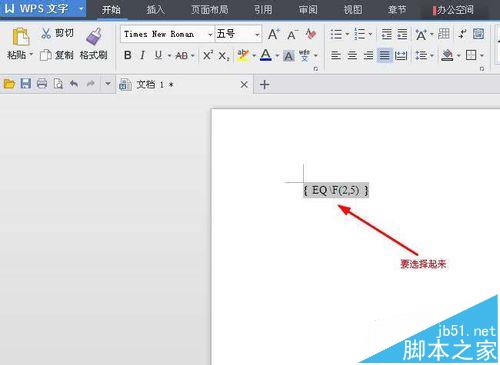Save the document with the floppy icon
Image resolution: width=500 pixels, height=365 pixels.
coord(25,83)
